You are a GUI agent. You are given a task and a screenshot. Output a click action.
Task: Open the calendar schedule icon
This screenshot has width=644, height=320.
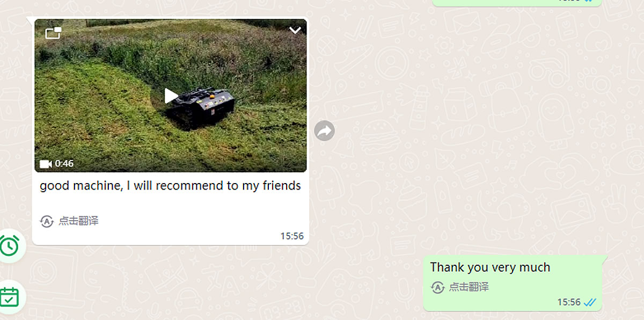[9, 297]
